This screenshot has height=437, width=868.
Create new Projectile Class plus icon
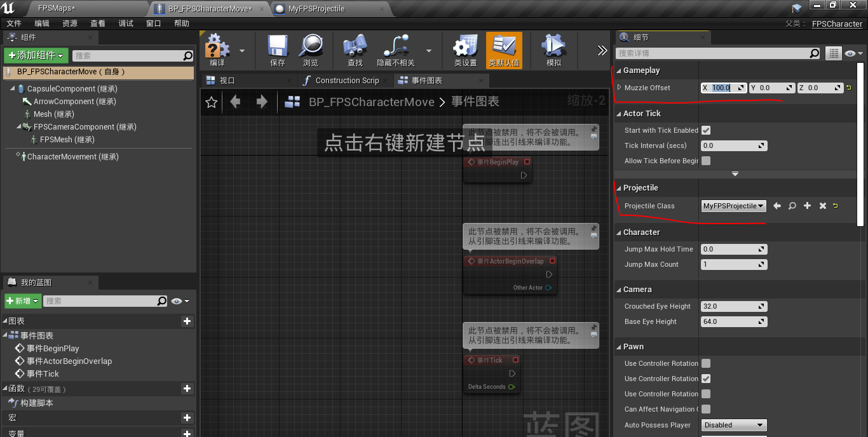coord(808,206)
